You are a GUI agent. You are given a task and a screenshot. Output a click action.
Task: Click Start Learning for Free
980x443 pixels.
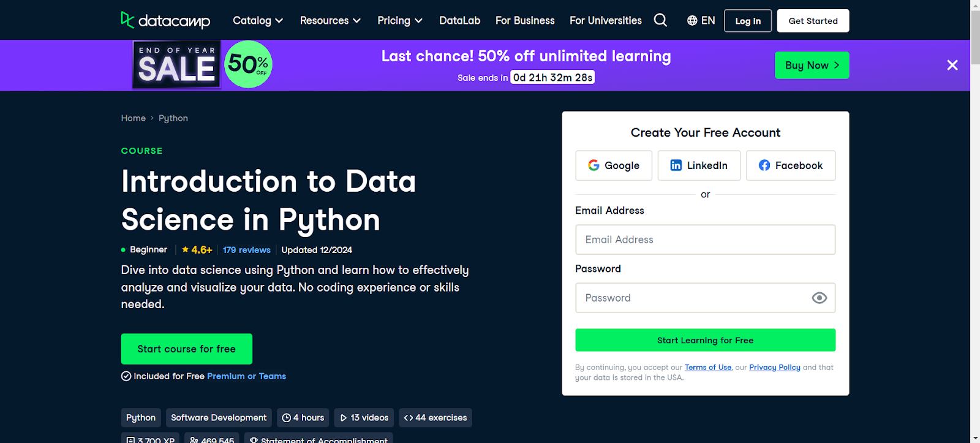point(706,340)
